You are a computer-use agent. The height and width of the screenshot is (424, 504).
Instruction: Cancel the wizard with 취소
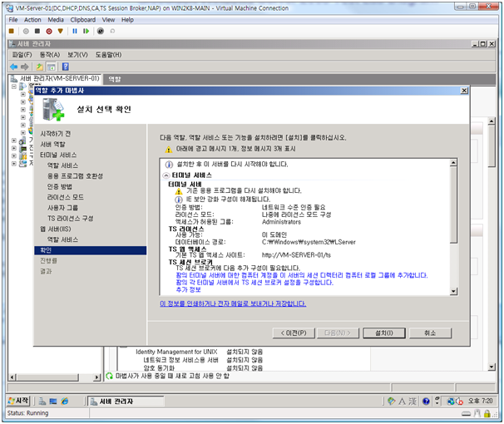[x=430, y=333]
